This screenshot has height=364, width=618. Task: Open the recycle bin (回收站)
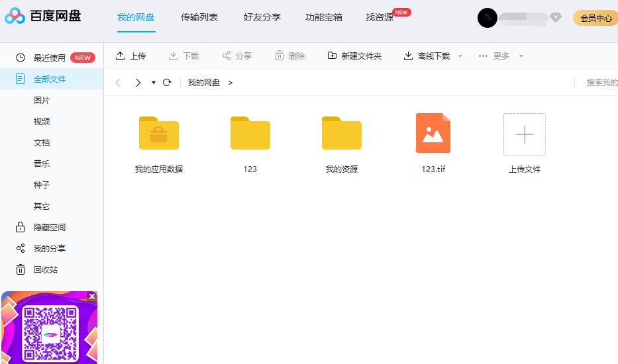point(45,269)
